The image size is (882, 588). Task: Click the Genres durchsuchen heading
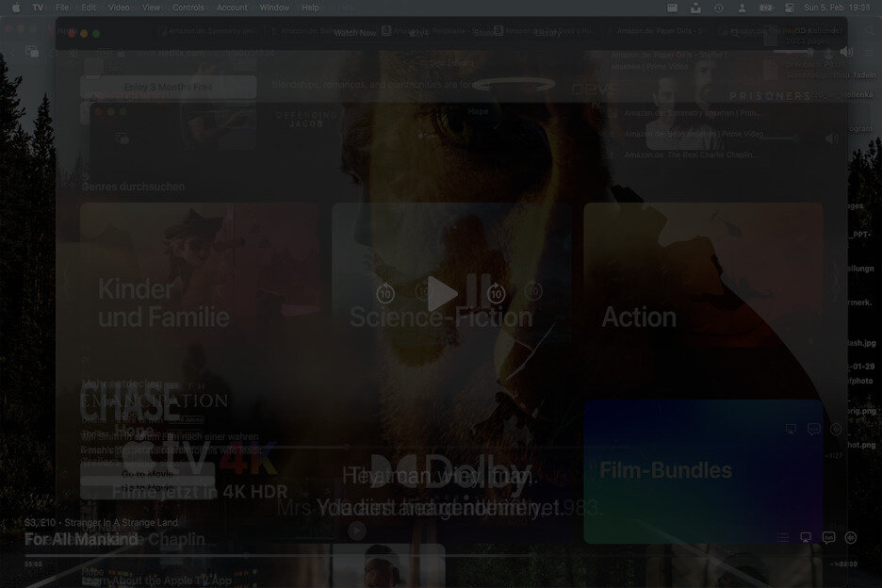point(133,187)
